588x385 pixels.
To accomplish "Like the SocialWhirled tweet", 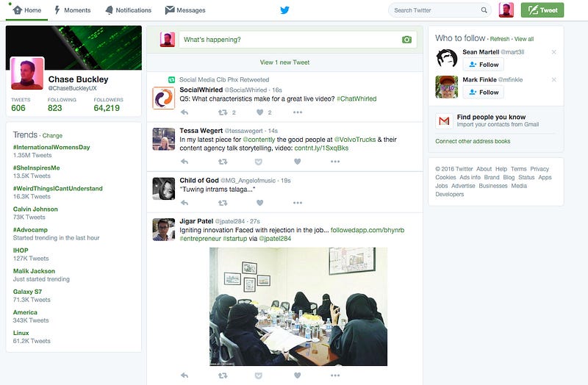I will coord(259,112).
